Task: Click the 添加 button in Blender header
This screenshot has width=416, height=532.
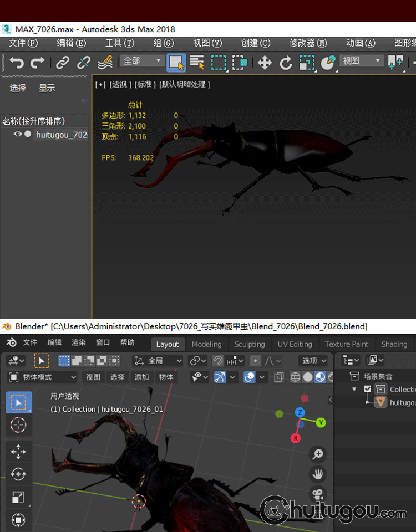Action: point(141,377)
